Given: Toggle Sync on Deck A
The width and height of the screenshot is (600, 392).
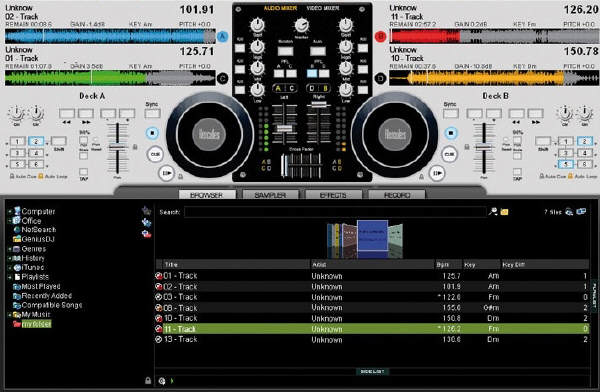Looking at the screenshot, I should pos(152,113).
